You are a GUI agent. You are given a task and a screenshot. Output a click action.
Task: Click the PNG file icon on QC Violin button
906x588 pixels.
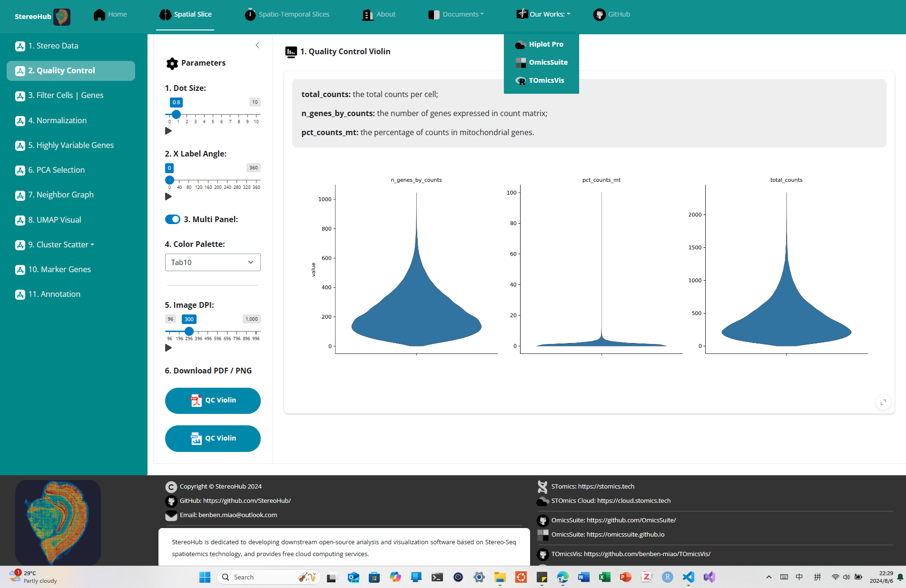coord(196,439)
